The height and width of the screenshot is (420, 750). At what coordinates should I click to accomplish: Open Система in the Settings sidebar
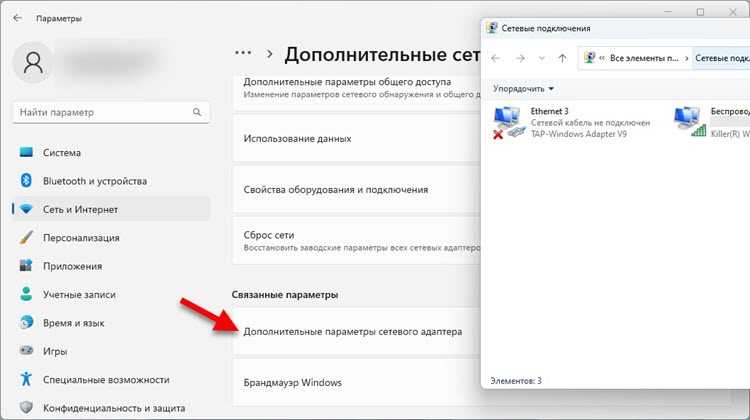point(111,153)
